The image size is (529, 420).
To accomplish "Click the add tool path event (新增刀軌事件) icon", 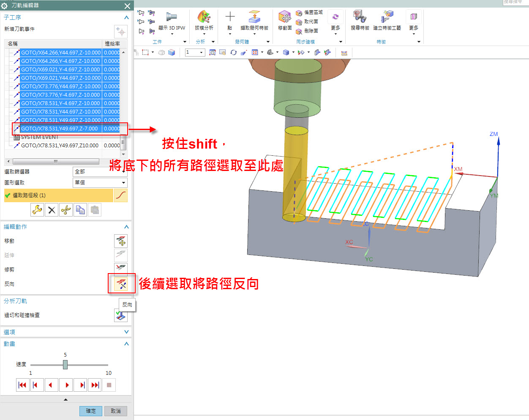I will point(121,32).
